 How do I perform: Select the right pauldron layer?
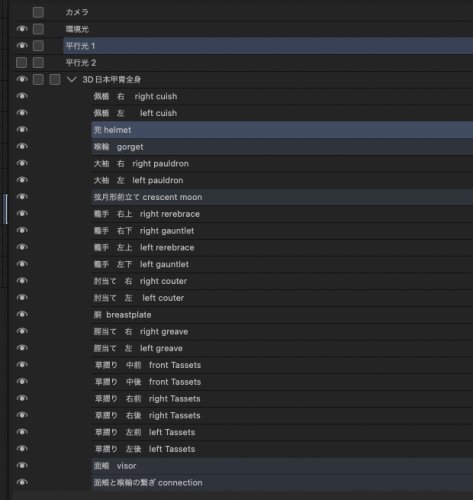click(x=282, y=163)
